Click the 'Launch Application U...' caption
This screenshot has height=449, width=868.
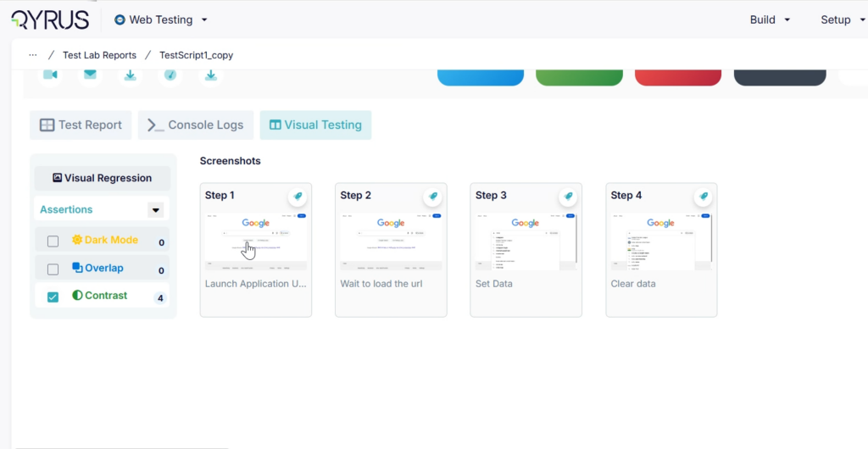(x=256, y=284)
